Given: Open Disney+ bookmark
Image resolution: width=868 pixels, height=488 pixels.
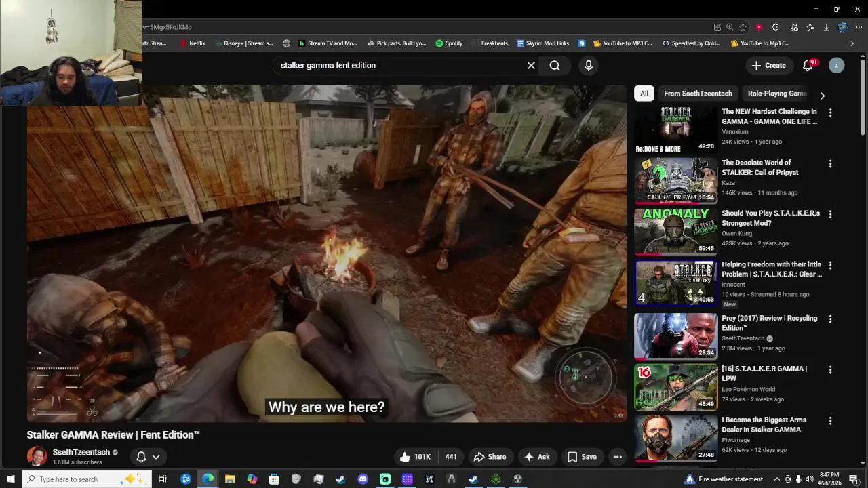Looking at the screenshot, I should [243, 43].
